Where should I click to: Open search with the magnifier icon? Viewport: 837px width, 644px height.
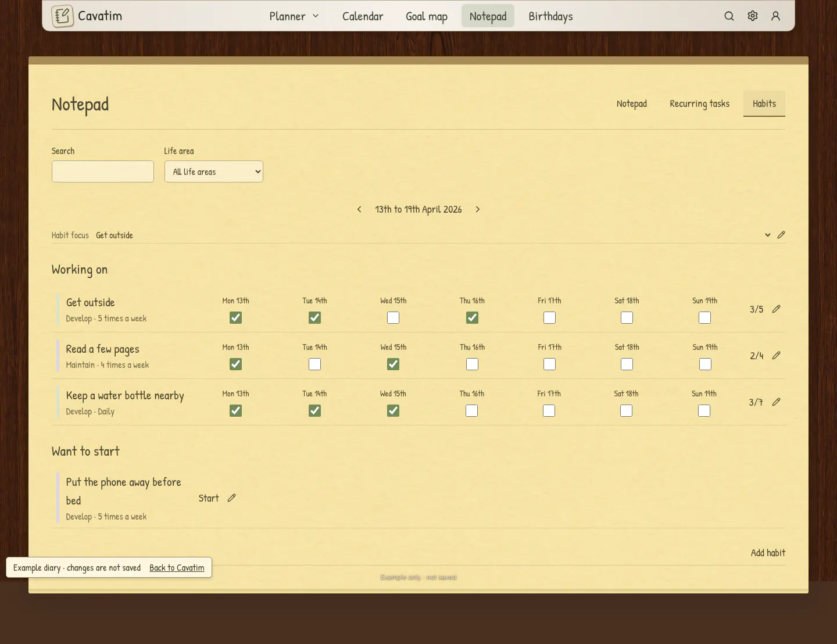[x=729, y=16]
